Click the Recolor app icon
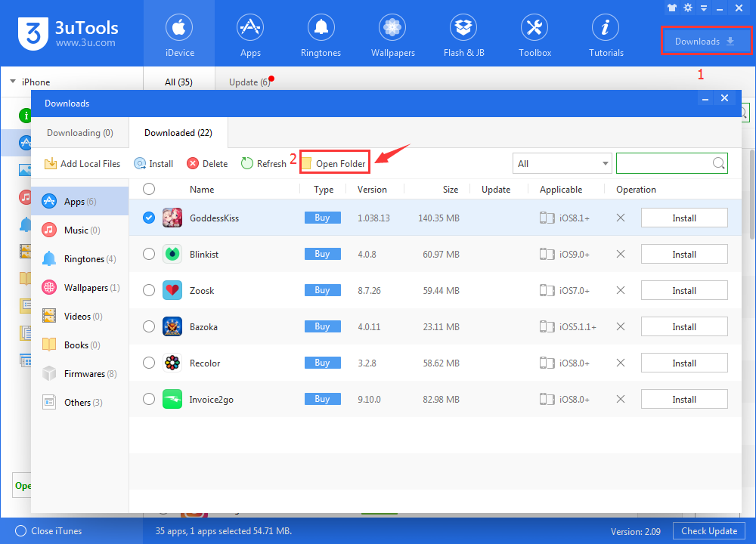Screen dimensions: 756x544 pos(172,363)
